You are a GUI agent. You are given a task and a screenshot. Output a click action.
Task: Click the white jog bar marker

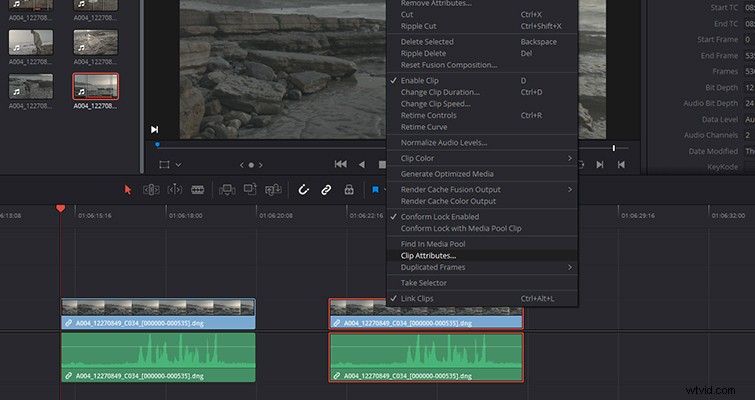(614, 148)
